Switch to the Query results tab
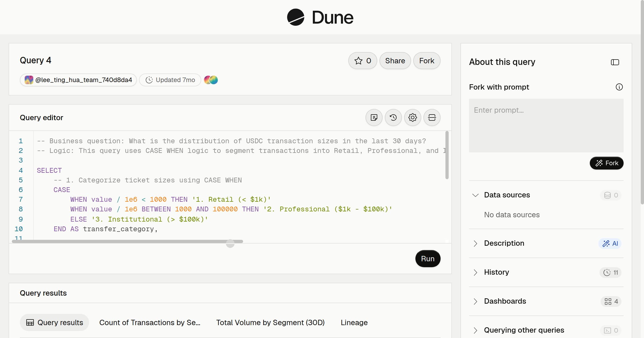644x338 pixels. pyautogui.click(x=54, y=322)
